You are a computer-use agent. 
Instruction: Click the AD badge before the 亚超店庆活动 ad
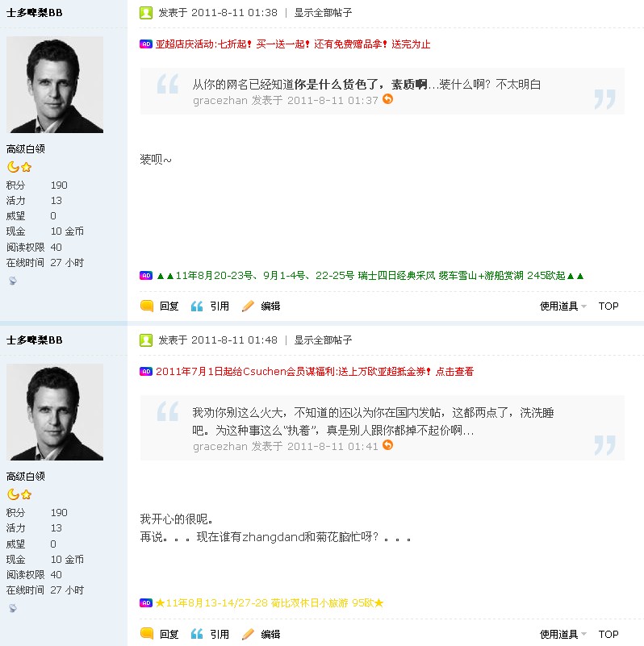point(146,44)
